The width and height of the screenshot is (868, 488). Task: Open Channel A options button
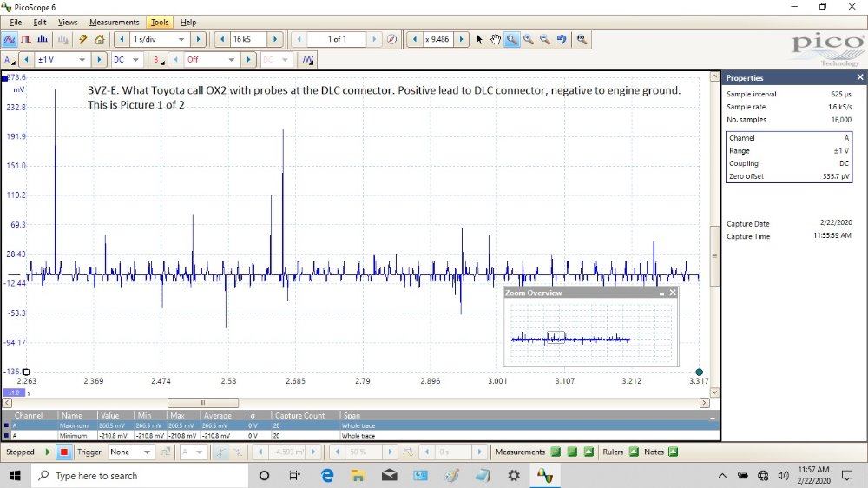pos(10,60)
